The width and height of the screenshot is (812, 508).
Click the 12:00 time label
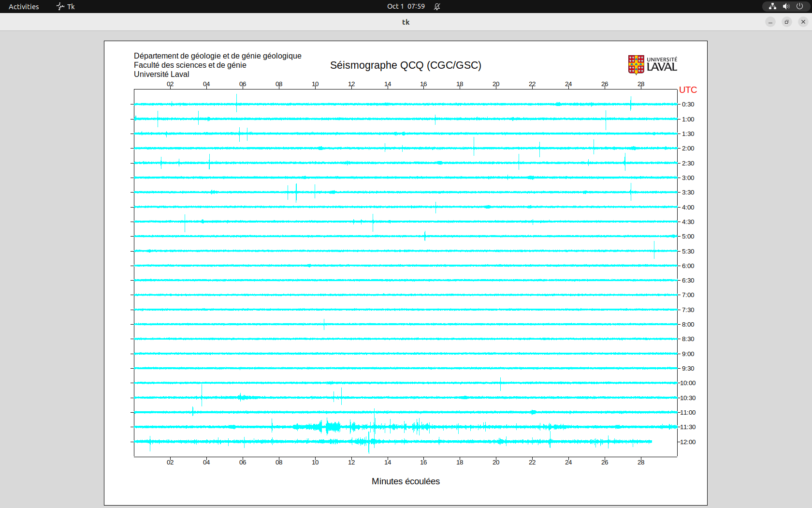688,442
